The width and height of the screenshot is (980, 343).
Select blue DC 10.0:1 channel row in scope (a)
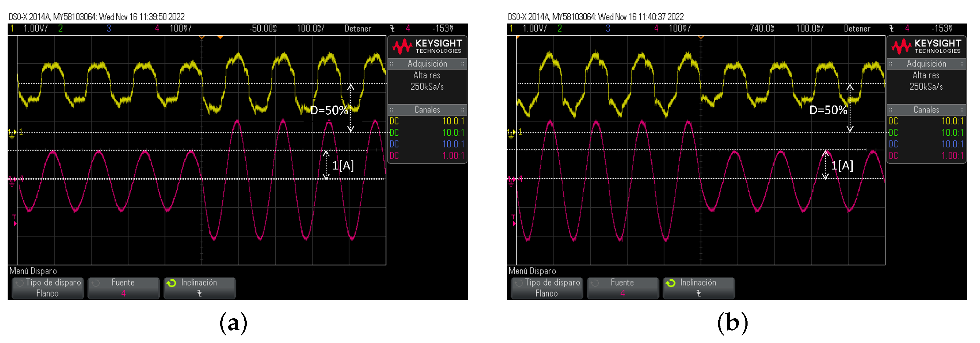(427, 144)
